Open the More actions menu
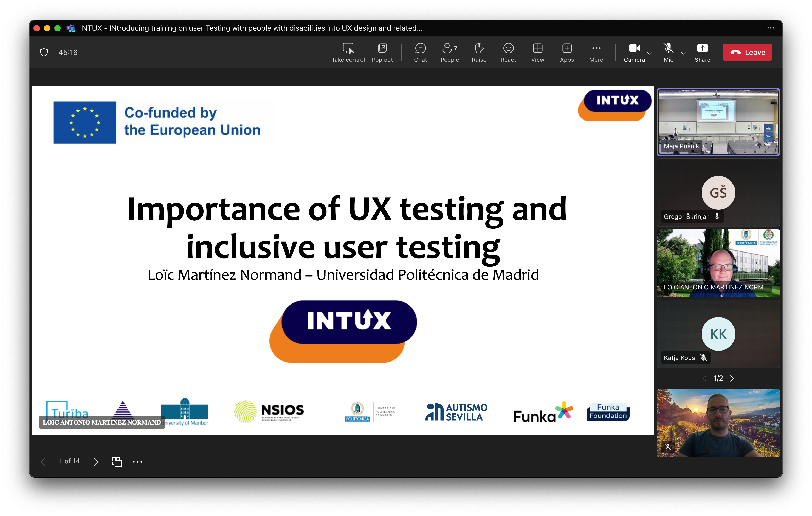The width and height of the screenshot is (812, 516). click(x=596, y=52)
